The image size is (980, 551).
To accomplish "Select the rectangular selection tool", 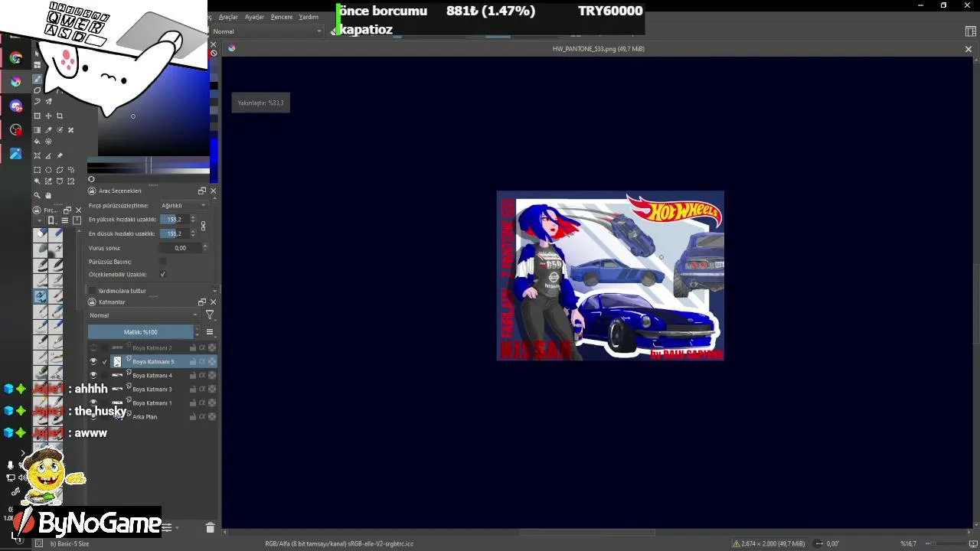I will pyautogui.click(x=37, y=170).
